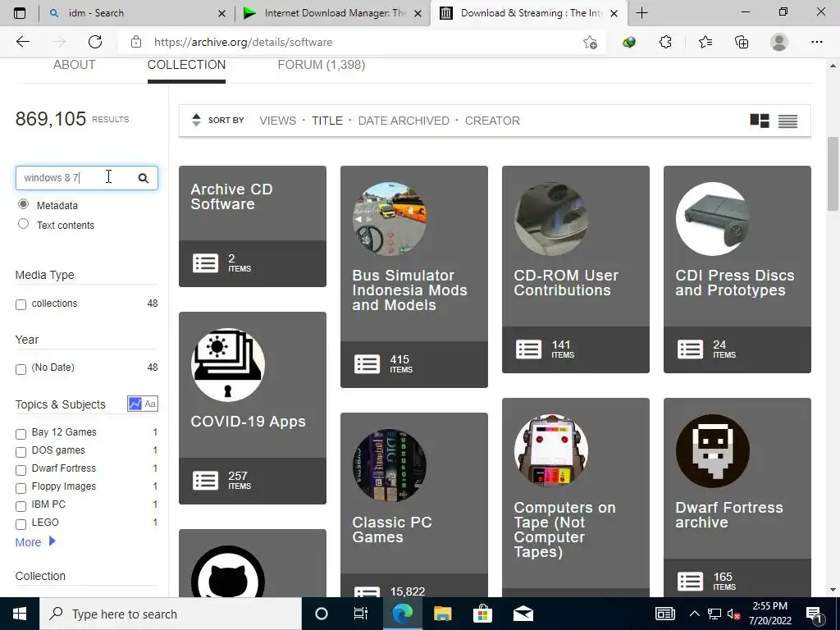The width and height of the screenshot is (840, 630).
Task: Close the idm - Search tab
Action: pyautogui.click(x=221, y=13)
